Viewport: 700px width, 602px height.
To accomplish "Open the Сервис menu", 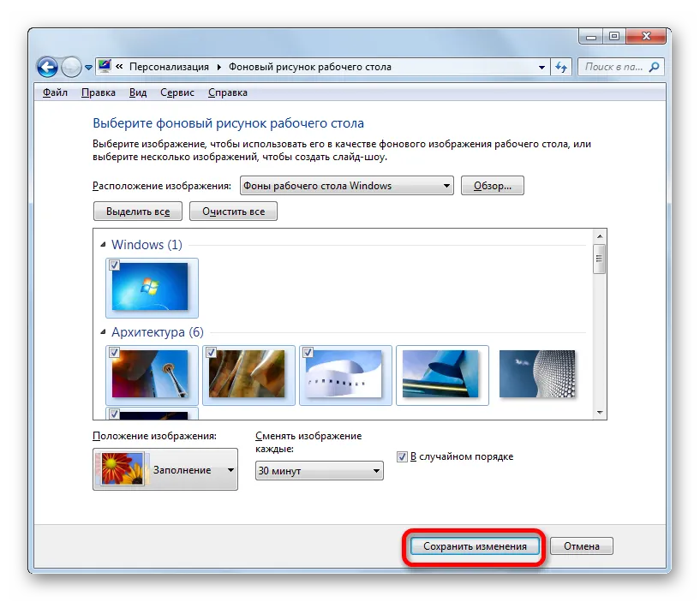I will coord(177,92).
